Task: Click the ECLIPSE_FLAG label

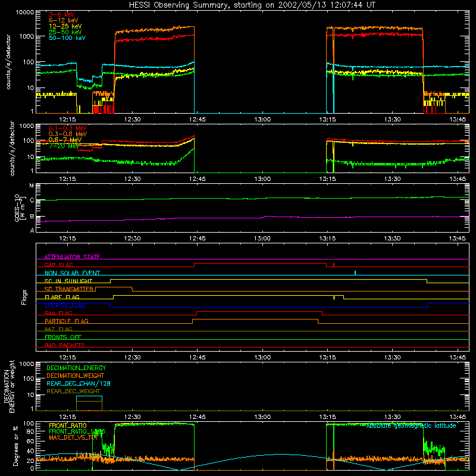Action: tap(65, 305)
